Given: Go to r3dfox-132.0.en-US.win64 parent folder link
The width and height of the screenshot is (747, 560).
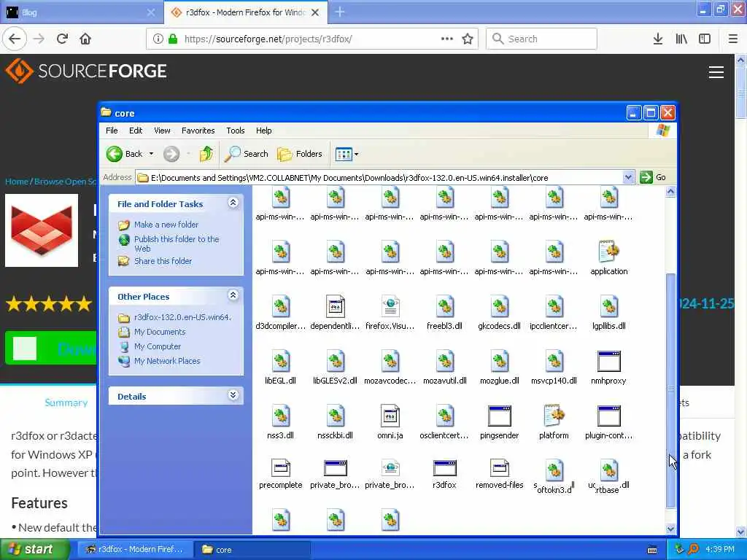Looking at the screenshot, I should point(182,317).
